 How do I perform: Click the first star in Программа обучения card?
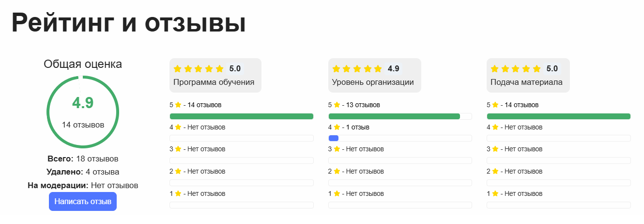177,69
